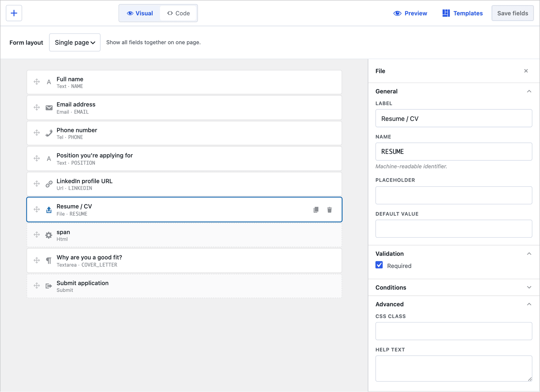
Task: Click the text type icon of Position field
Action: coord(49,159)
